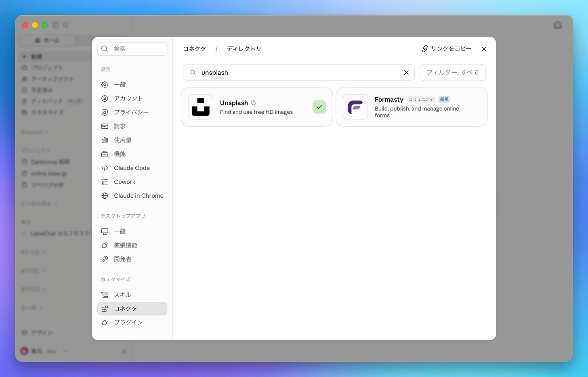Click the ホーム tab in the background window
Screen dimensions: 588x377
48,40
